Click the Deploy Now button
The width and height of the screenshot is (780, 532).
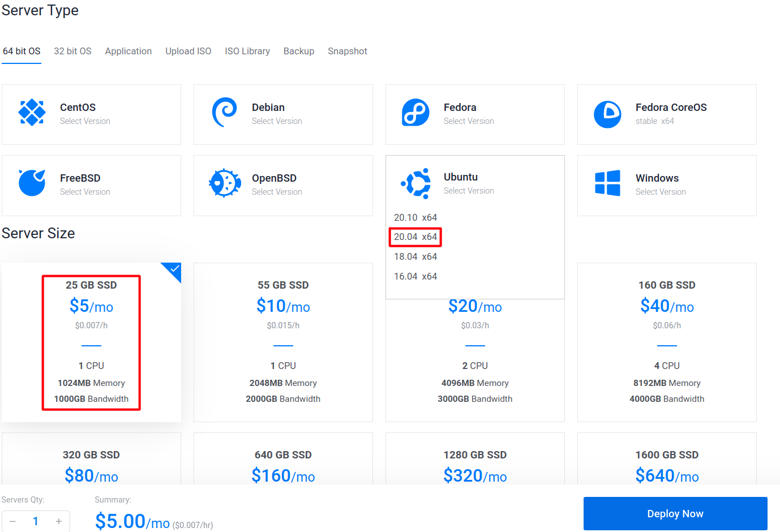(675, 513)
